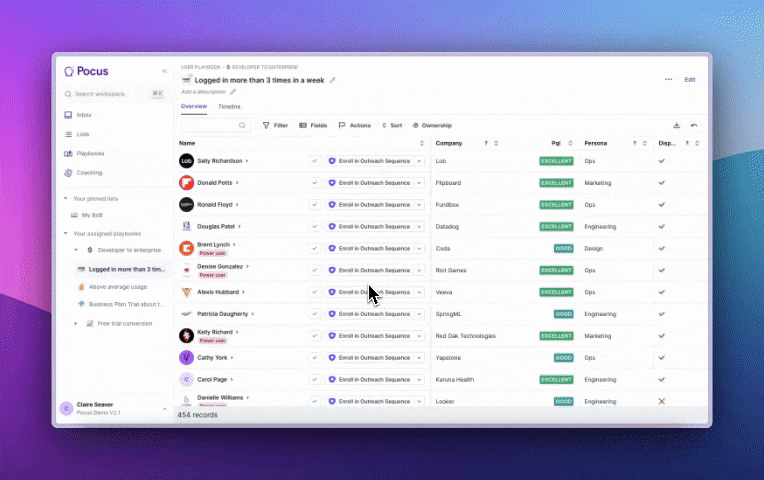Collapse the Your assigned playbooks section

pos(66,233)
